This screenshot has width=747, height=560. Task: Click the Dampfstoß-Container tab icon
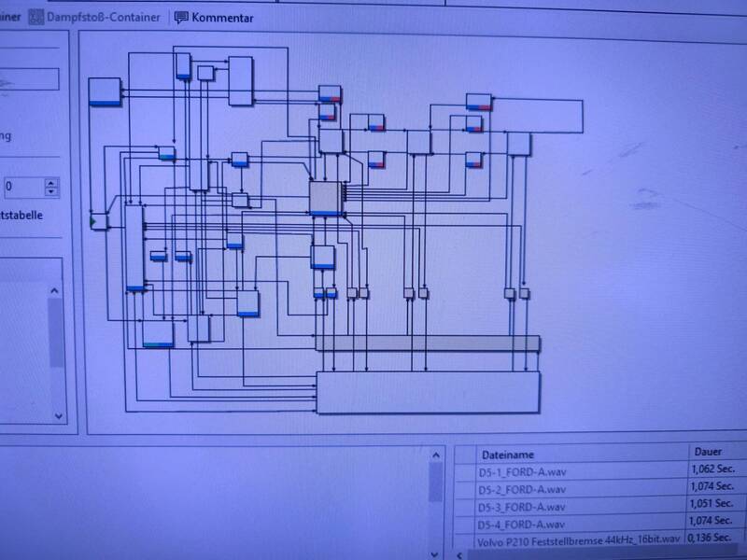pos(38,17)
